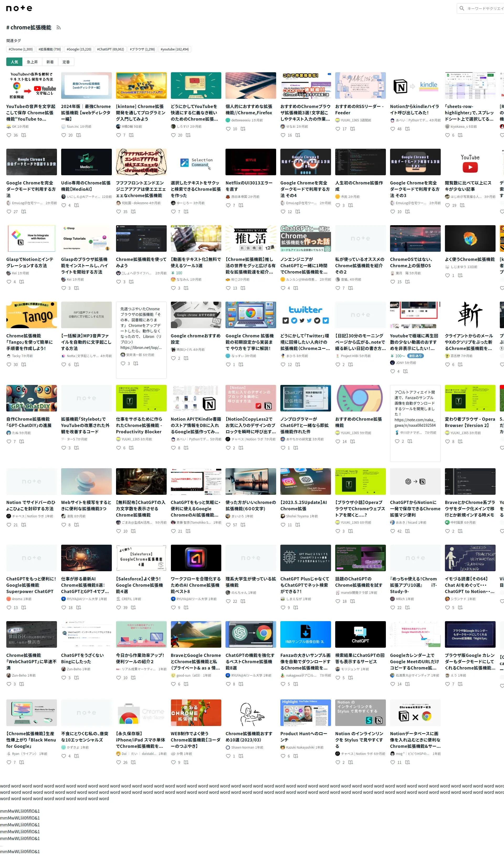Open author Tacky profile link
The width and height of the screenshot is (504, 855).
click(16, 356)
